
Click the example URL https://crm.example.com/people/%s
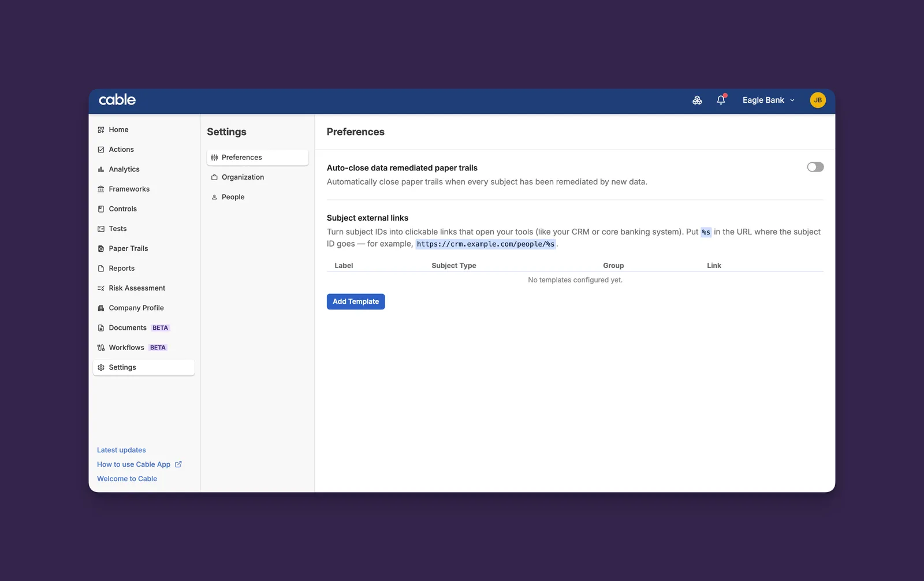pos(486,244)
